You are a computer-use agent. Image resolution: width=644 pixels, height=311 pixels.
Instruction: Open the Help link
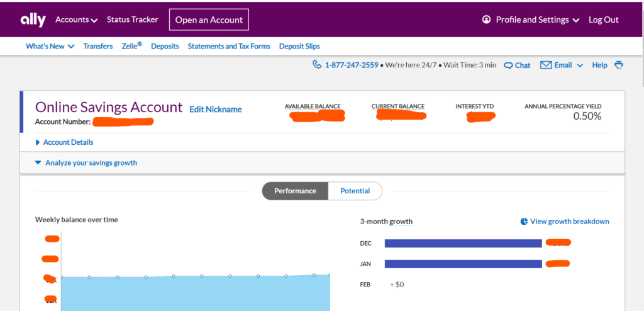pyautogui.click(x=599, y=65)
